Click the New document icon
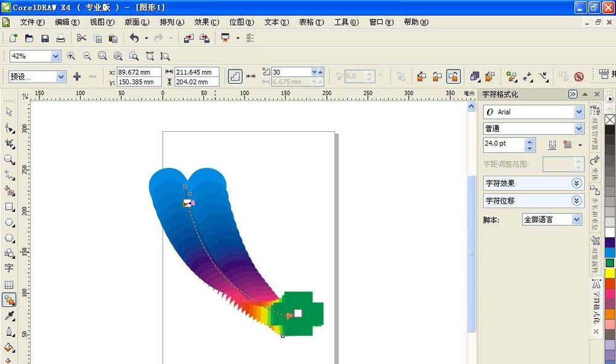 [x=14, y=38]
